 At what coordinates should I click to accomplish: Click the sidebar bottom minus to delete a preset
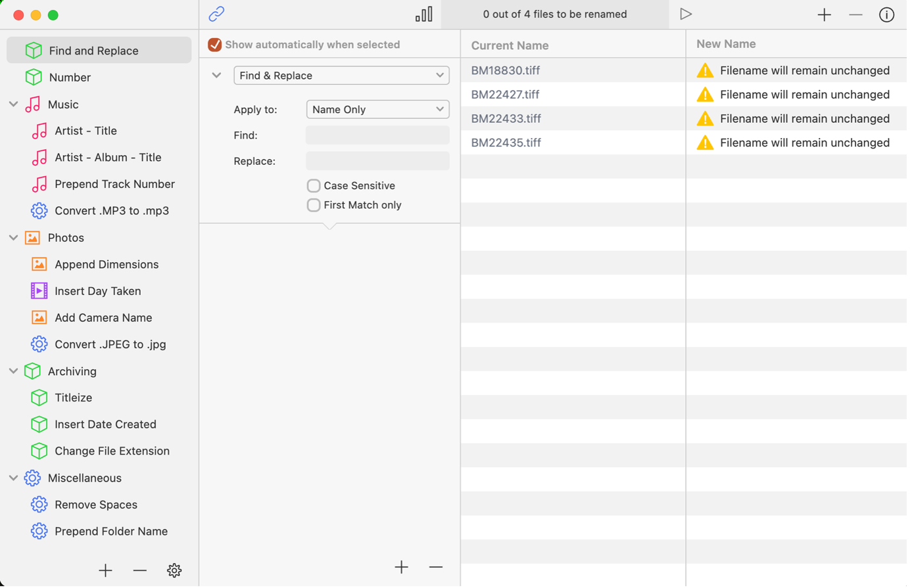pos(139,570)
